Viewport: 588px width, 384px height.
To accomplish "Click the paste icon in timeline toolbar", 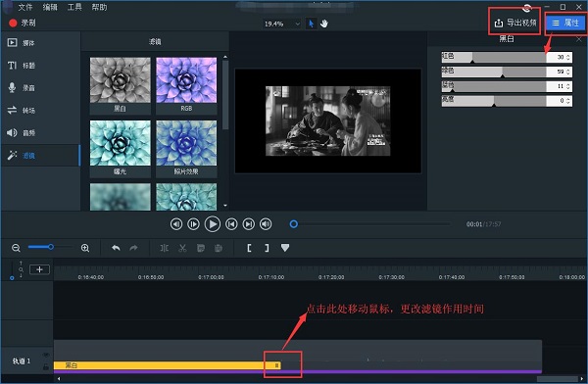I will (219, 248).
